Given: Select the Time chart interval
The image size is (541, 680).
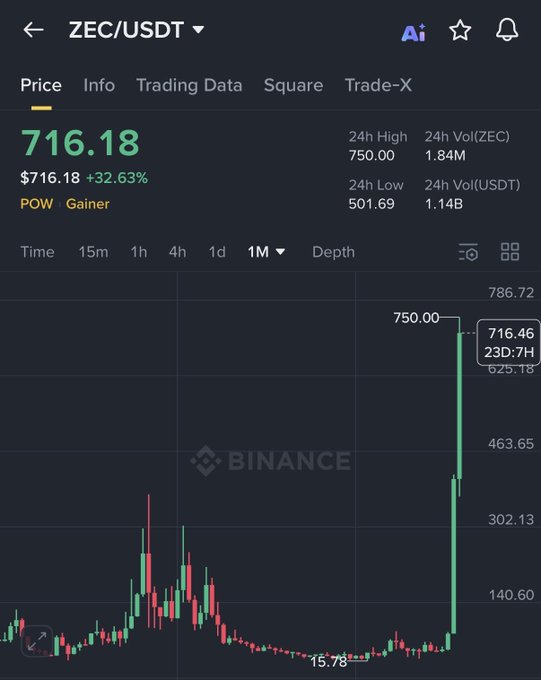Looking at the screenshot, I should (x=37, y=252).
